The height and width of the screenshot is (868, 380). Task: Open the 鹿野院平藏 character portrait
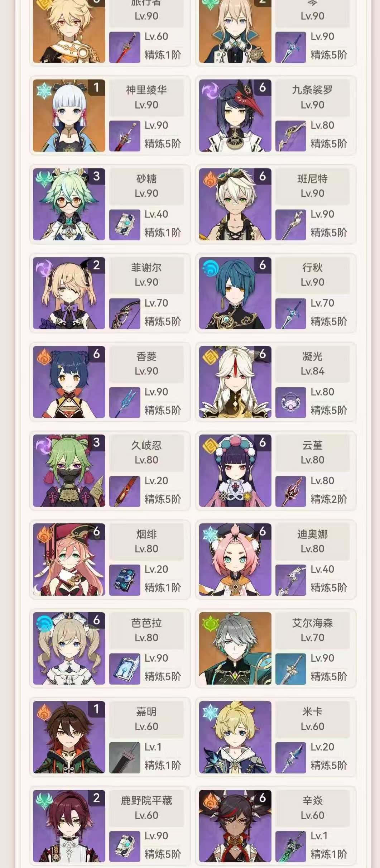[x=69, y=826]
